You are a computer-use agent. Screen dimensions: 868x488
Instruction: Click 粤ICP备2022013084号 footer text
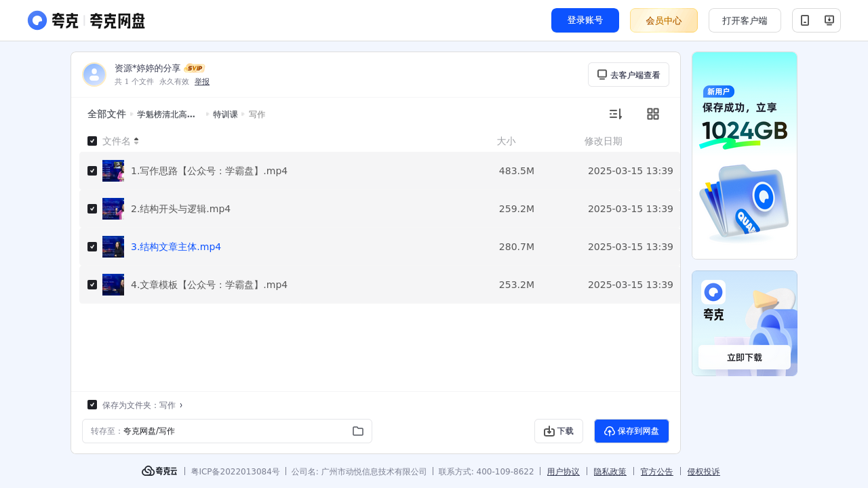(235, 472)
